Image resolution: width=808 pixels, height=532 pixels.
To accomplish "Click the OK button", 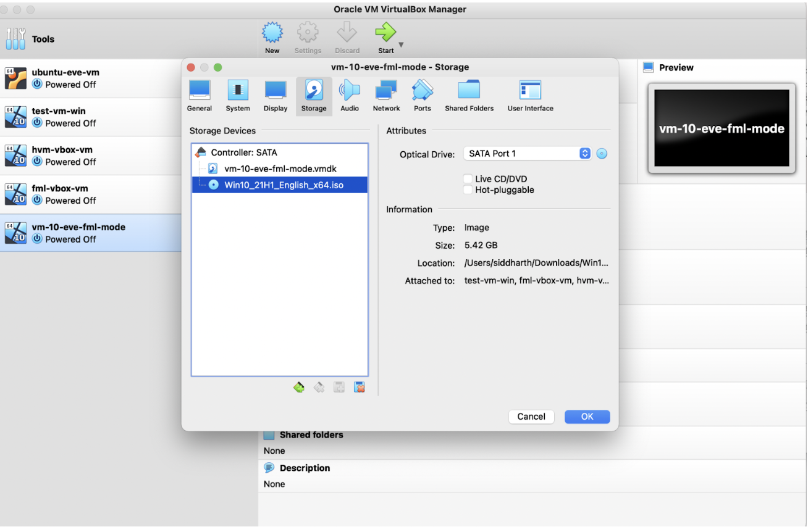I will click(x=587, y=417).
